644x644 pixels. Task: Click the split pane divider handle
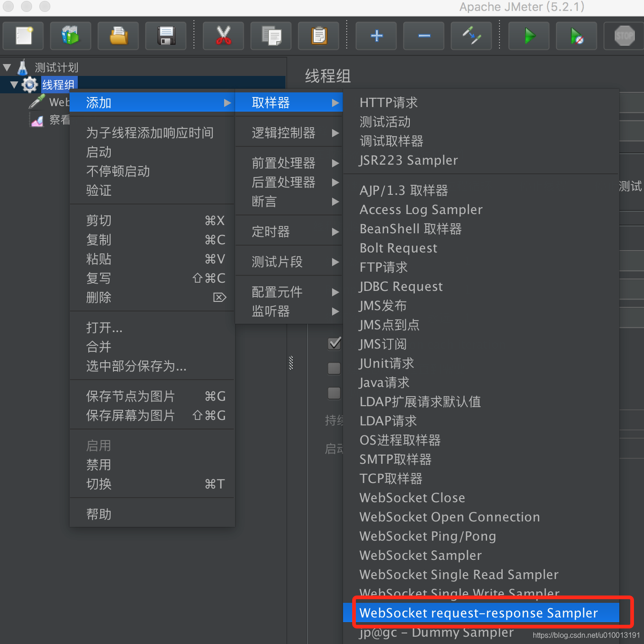[x=291, y=363]
